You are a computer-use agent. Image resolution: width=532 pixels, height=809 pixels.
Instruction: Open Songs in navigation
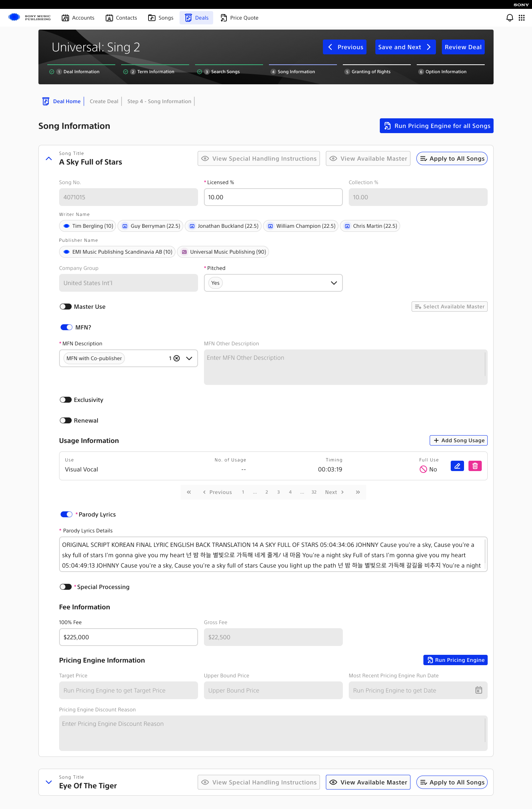pyautogui.click(x=161, y=18)
